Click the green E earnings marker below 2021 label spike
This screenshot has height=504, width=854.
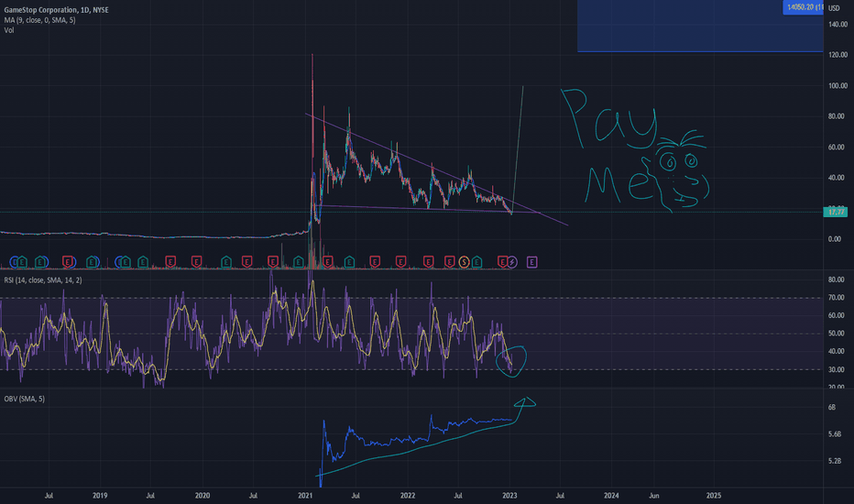(298, 263)
